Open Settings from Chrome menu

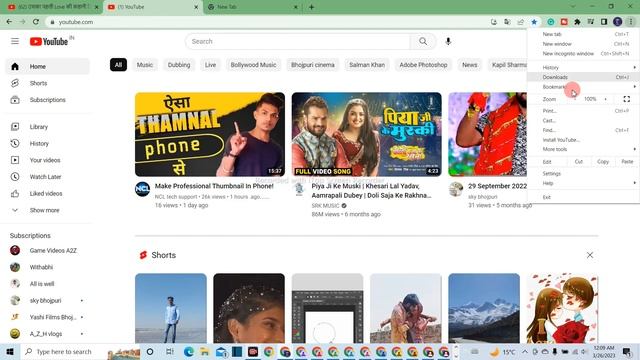point(583,173)
